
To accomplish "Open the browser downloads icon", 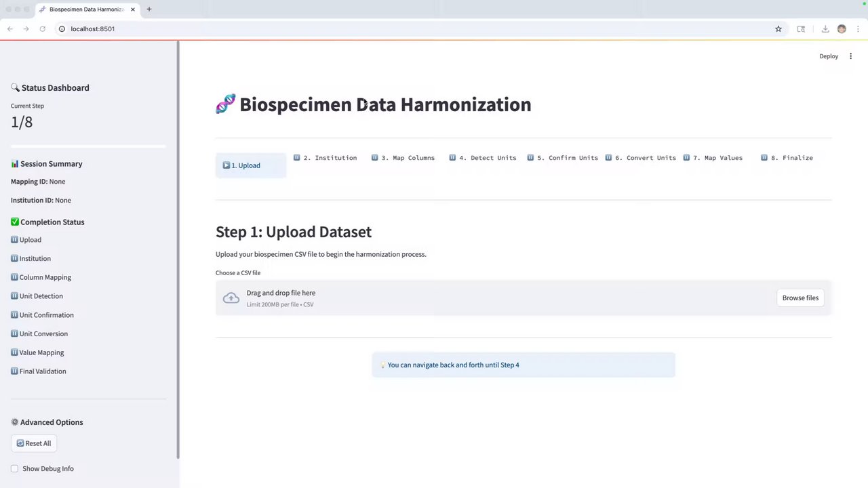I will point(825,29).
